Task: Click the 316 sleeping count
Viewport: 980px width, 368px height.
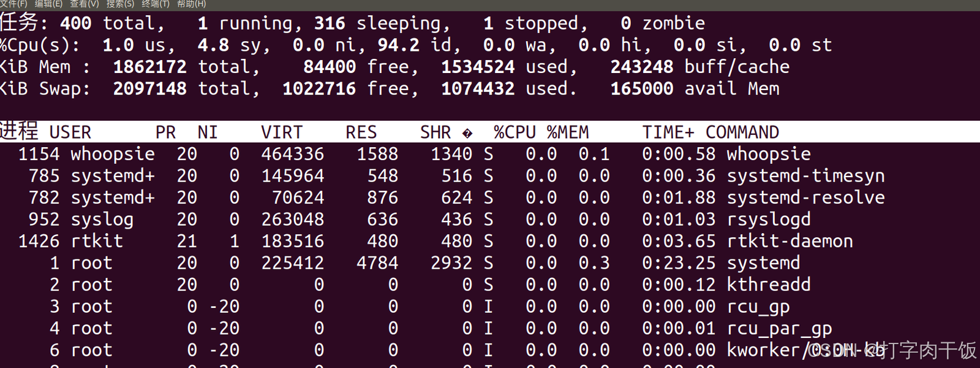Action: (330, 24)
